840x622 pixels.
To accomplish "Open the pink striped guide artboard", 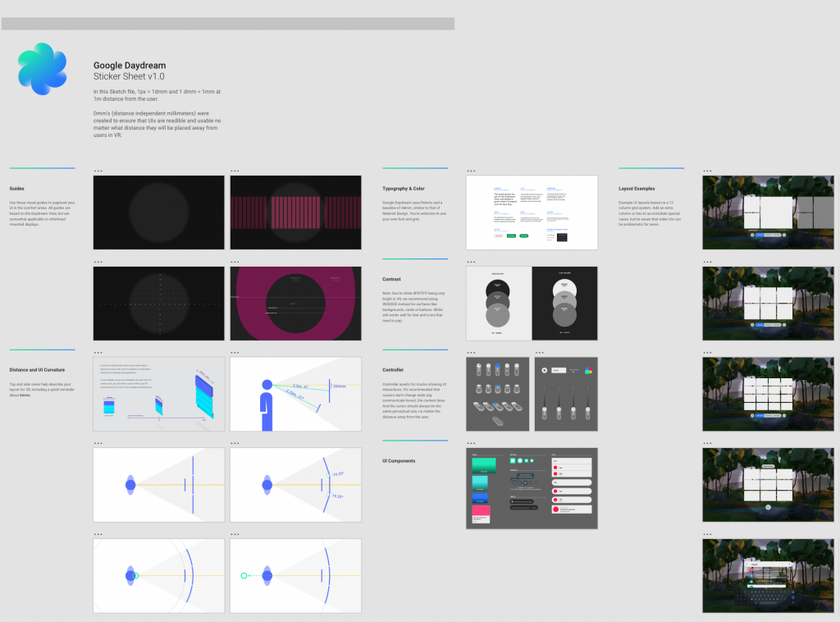I will pos(295,213).
